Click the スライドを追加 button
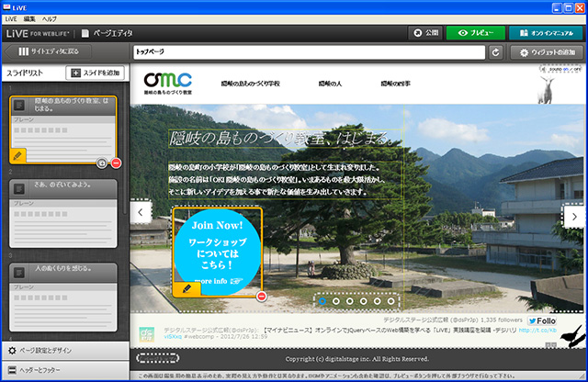Image resolution: width=588 pixels, height=382 pixels. 94,73
